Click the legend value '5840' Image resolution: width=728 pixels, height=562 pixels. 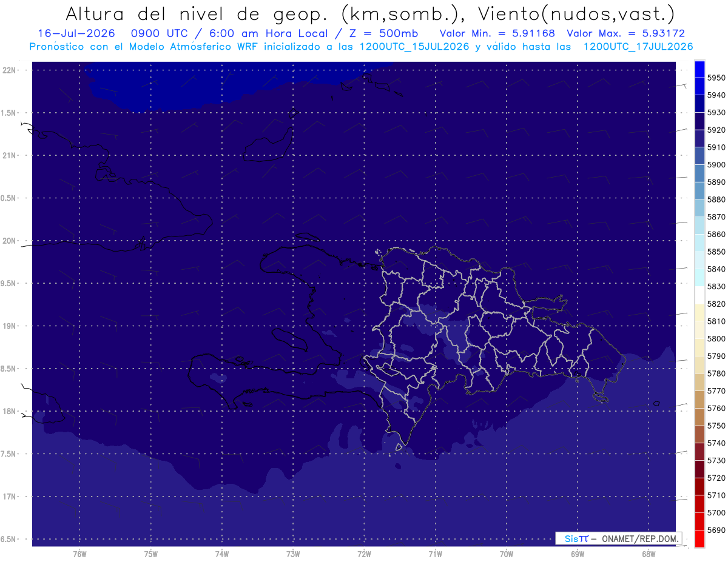coord(716,269)
